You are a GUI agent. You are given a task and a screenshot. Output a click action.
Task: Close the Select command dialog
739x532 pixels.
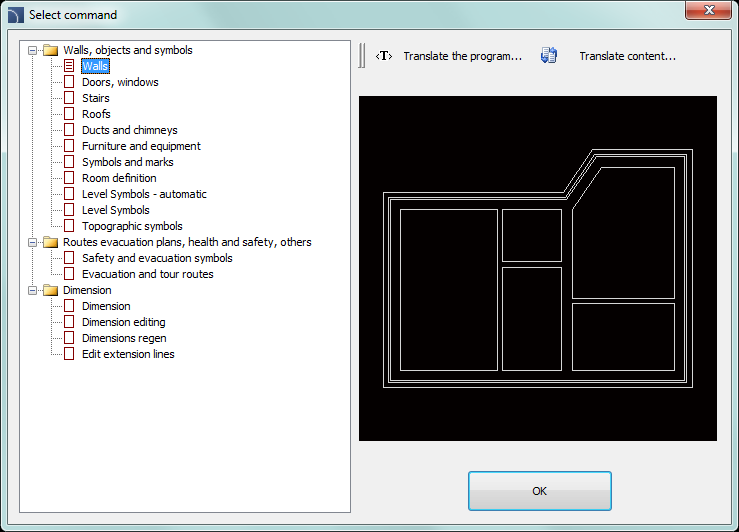pyautogui.click(x=708, y=10)
